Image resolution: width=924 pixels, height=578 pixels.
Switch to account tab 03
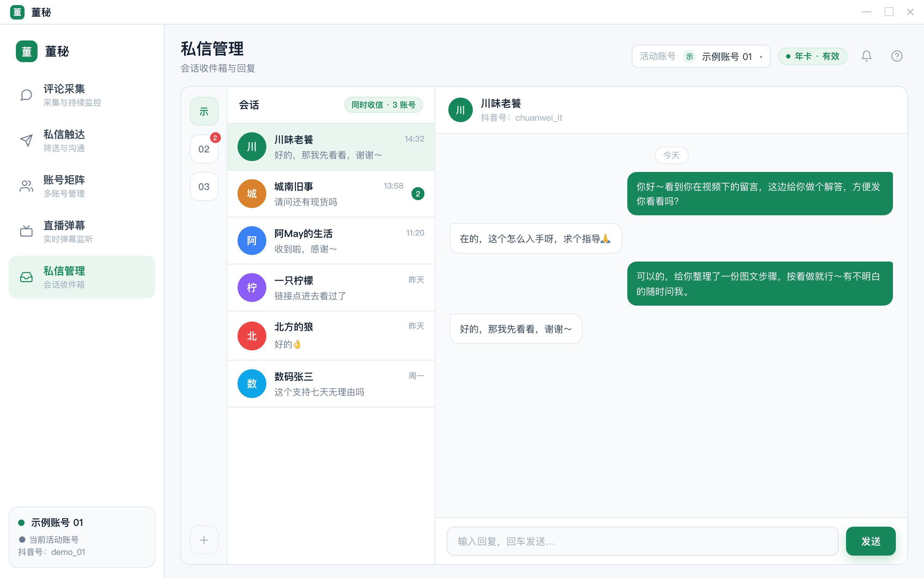coord(204,186)
